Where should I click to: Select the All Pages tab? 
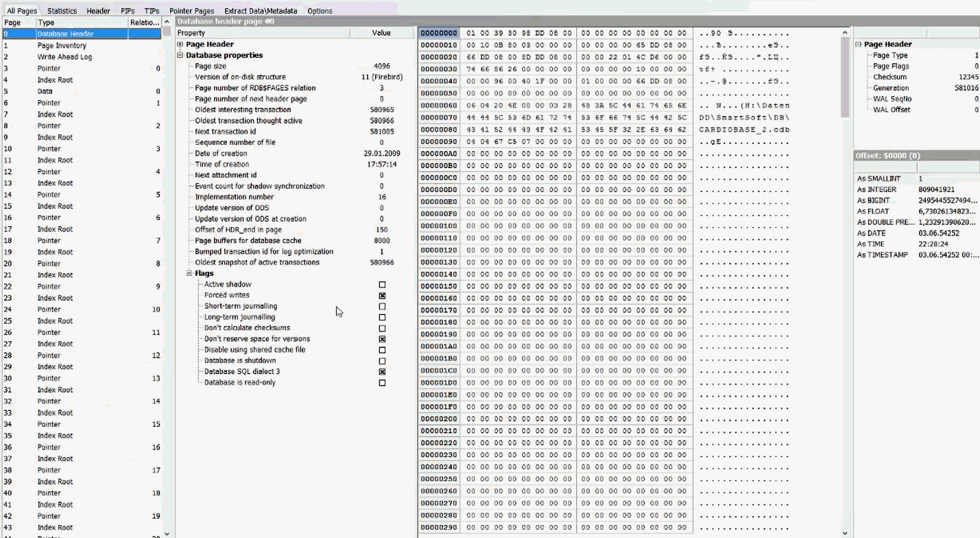pyautogui.click(x=22, y=11)
